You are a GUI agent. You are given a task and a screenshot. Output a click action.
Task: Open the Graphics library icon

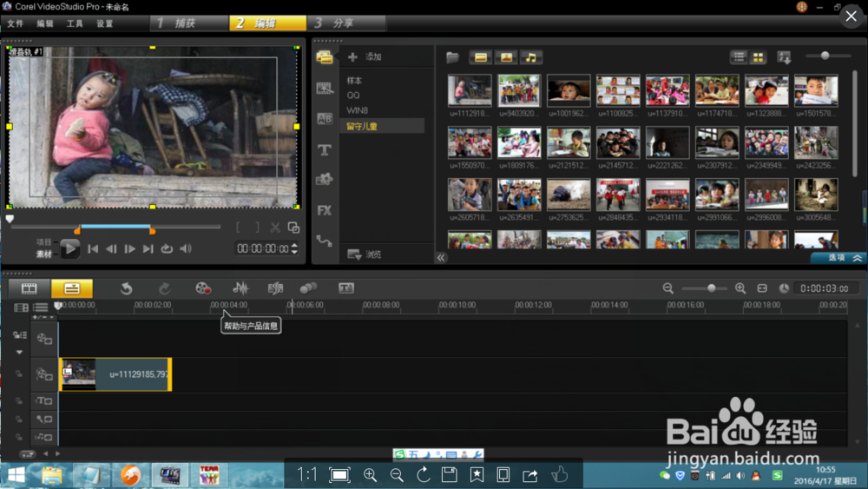[325, 180]
